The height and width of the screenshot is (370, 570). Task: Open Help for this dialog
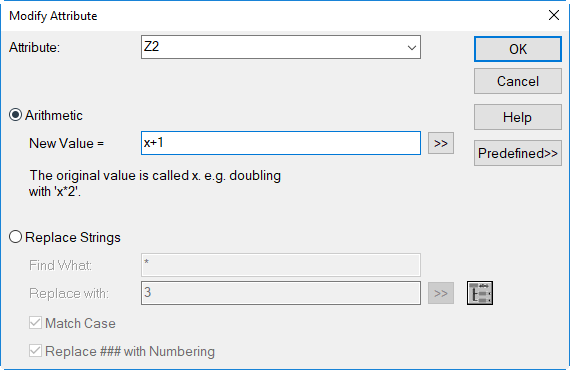point(518,117)
